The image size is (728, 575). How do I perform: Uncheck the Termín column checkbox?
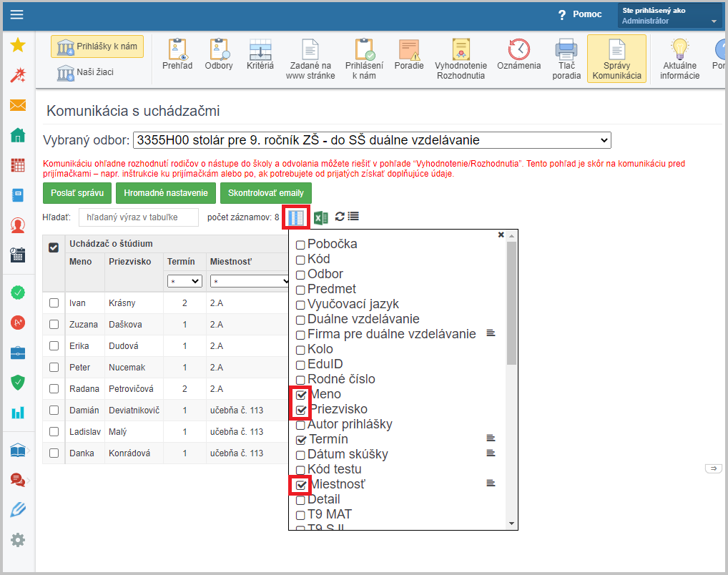[x=301, y=440]
